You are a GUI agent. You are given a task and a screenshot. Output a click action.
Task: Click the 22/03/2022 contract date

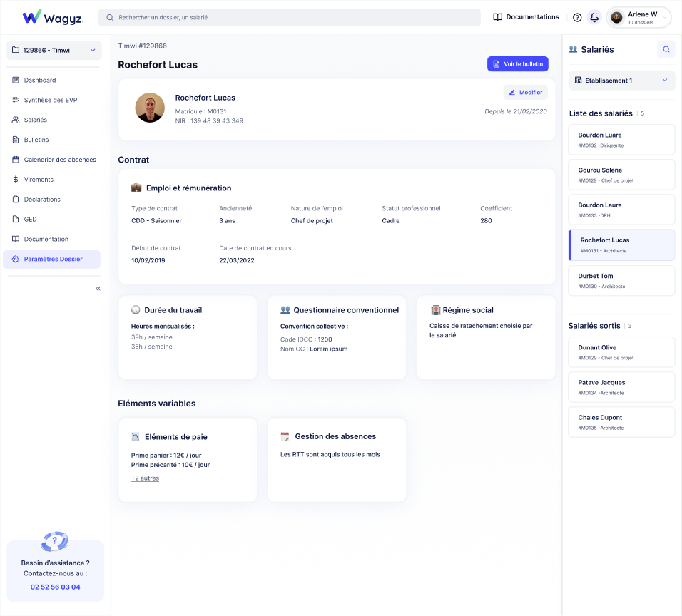[x=237, y=260]
